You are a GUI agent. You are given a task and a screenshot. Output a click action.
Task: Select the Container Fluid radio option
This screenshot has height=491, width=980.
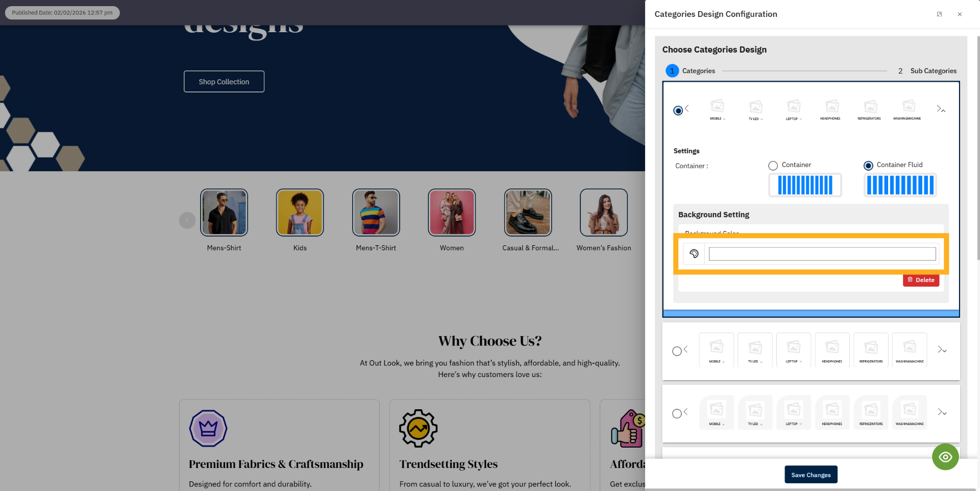868,165
